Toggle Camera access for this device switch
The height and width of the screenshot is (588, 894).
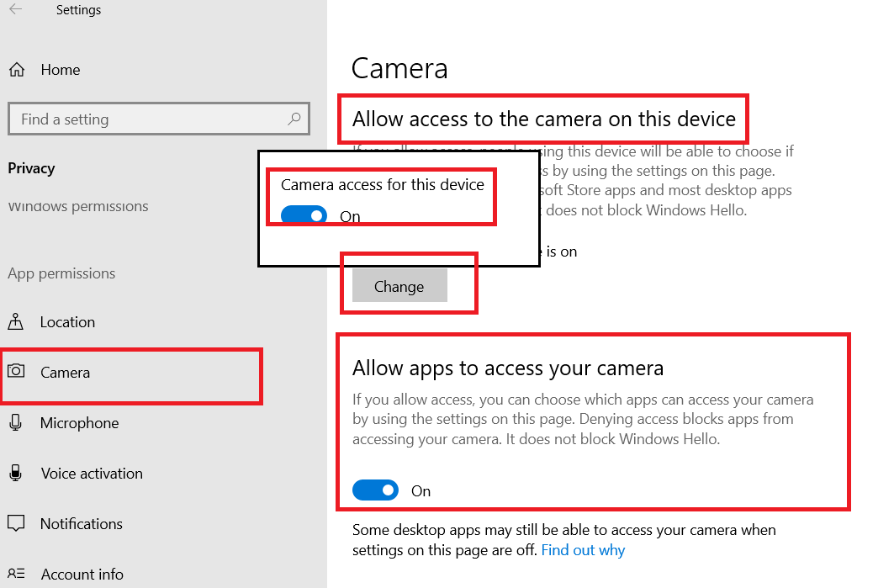(x=304, y=215)
